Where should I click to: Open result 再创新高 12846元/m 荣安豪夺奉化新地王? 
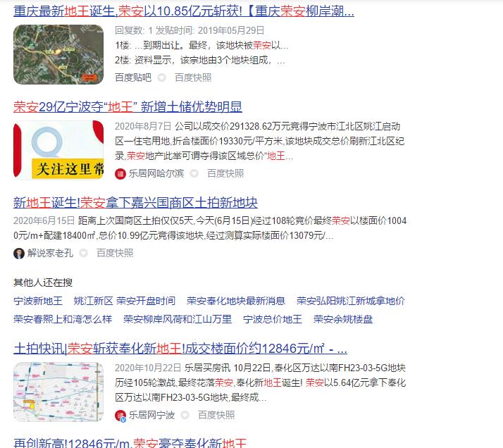point(130,443)
